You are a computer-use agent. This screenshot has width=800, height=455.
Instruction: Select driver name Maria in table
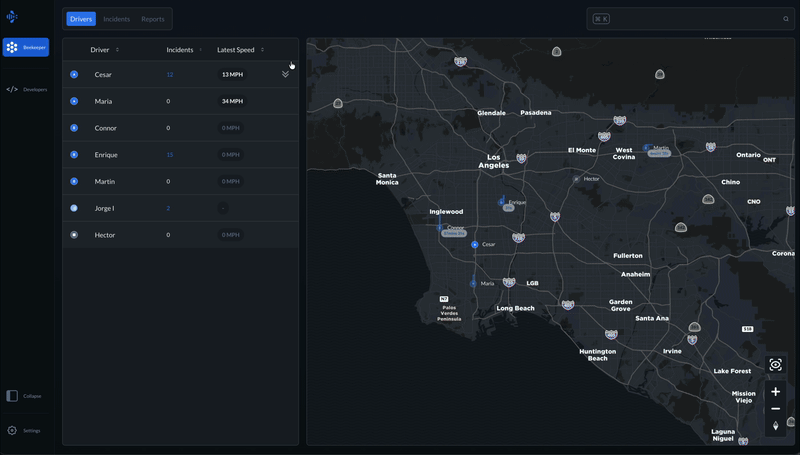click(103, 101)
